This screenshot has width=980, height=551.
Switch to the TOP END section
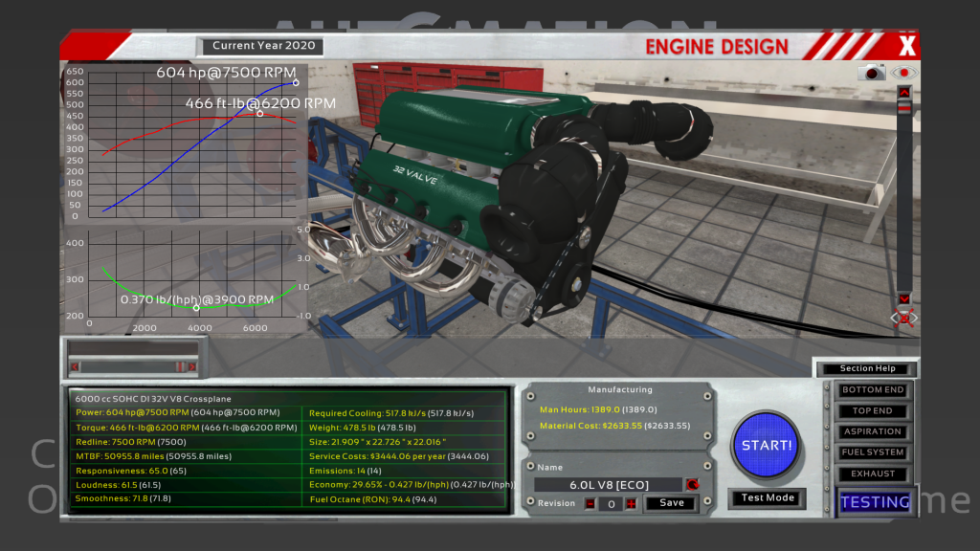click(872, 411)
